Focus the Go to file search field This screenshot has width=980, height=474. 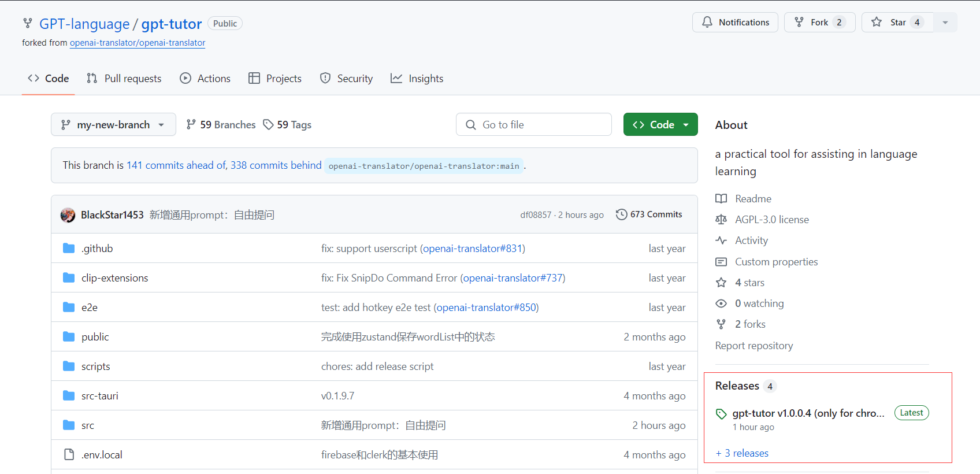534,124
